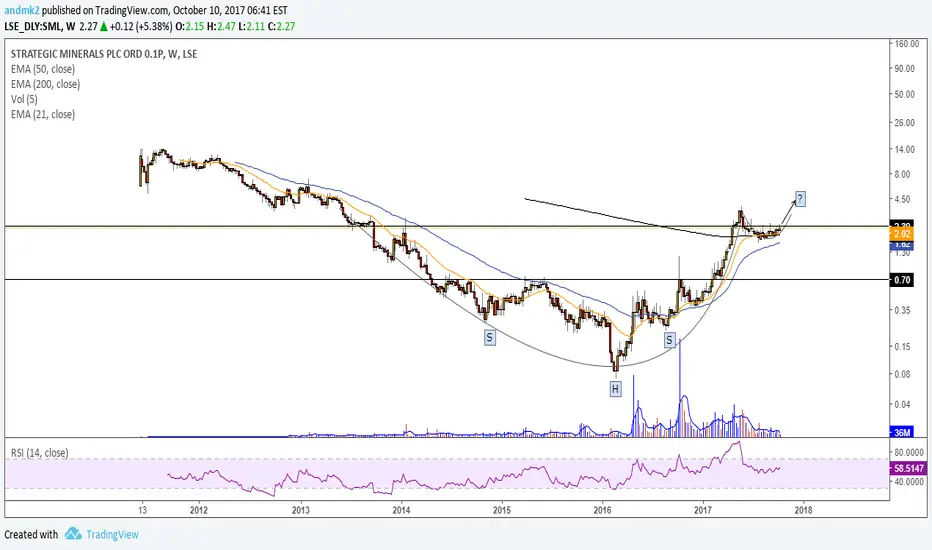
Task: Click the question mark target label
Action: point(800,199)
